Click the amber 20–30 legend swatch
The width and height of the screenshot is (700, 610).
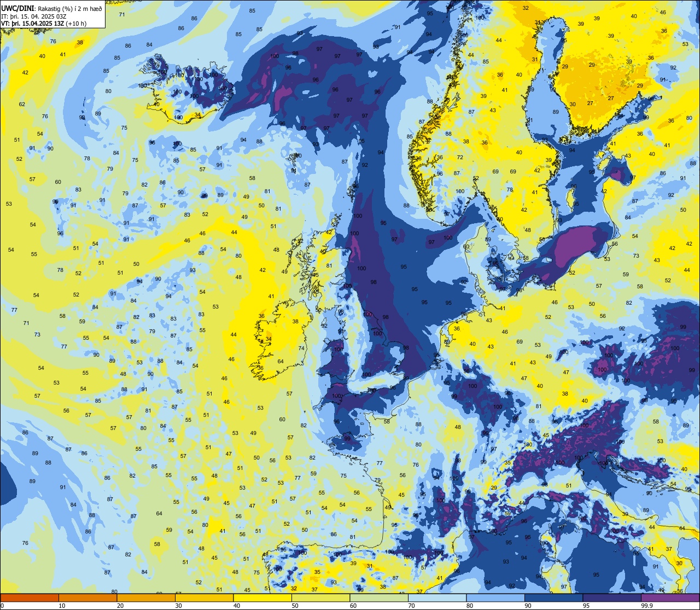click(x=146, y=597)
